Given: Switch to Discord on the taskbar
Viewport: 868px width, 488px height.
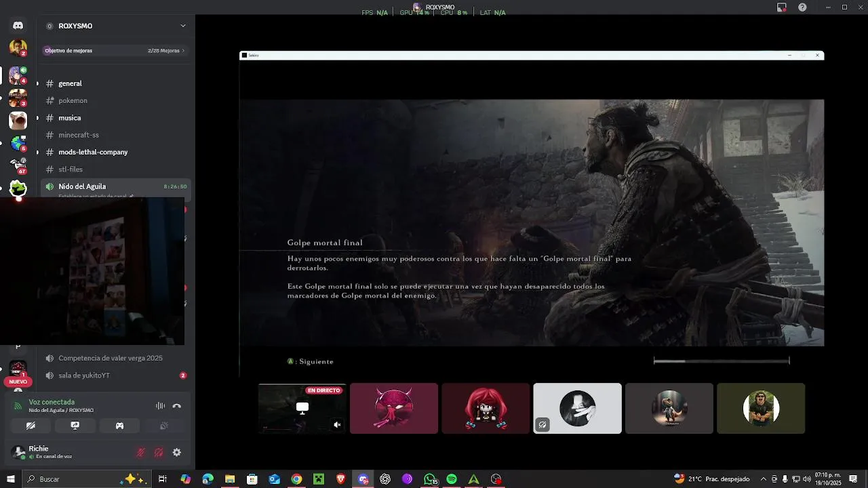Looking at the screenshot, I should 363,479.
